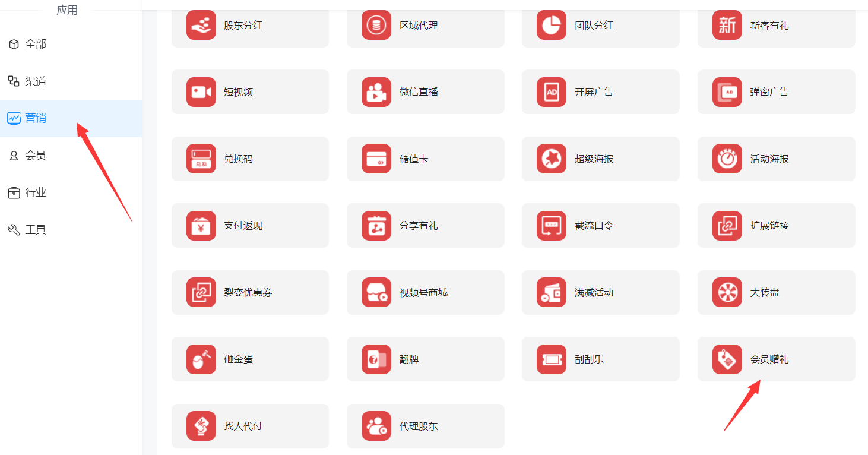The image size is (868, 455).
Task: Click the 储值卡 label
Action: [414, 159]
